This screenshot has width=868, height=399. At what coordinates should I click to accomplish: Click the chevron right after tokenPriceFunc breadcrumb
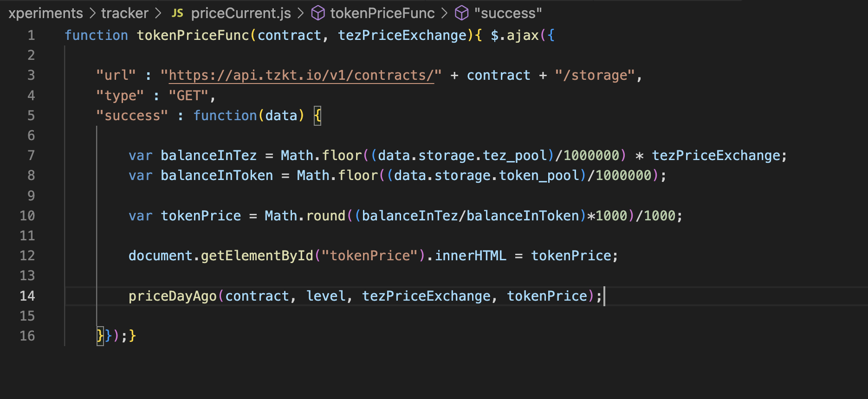444,13
